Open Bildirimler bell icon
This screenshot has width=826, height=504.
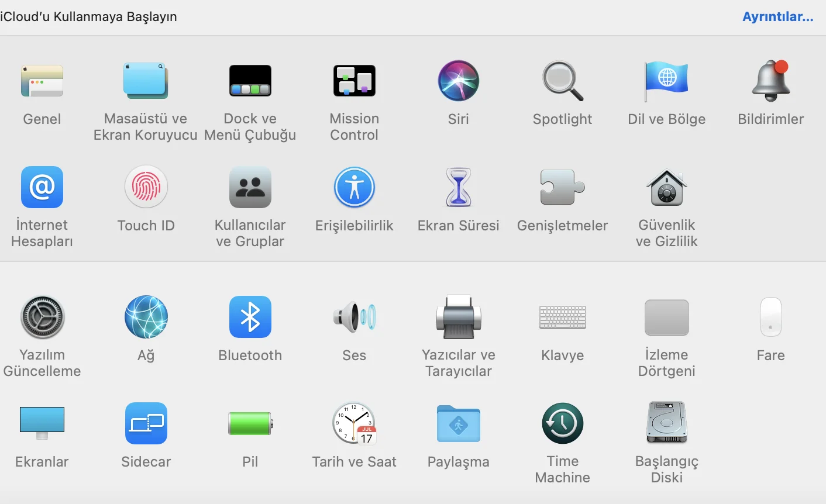coord(770,81)
